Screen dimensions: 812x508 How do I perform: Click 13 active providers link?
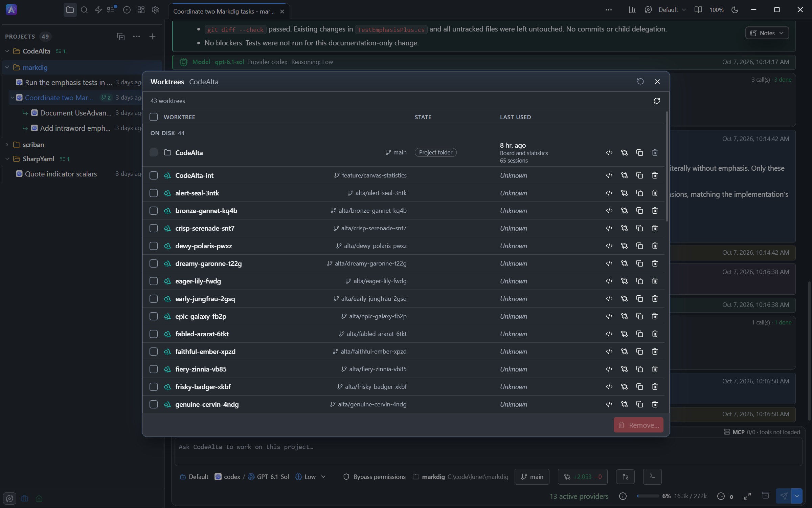tap(579, 496)
